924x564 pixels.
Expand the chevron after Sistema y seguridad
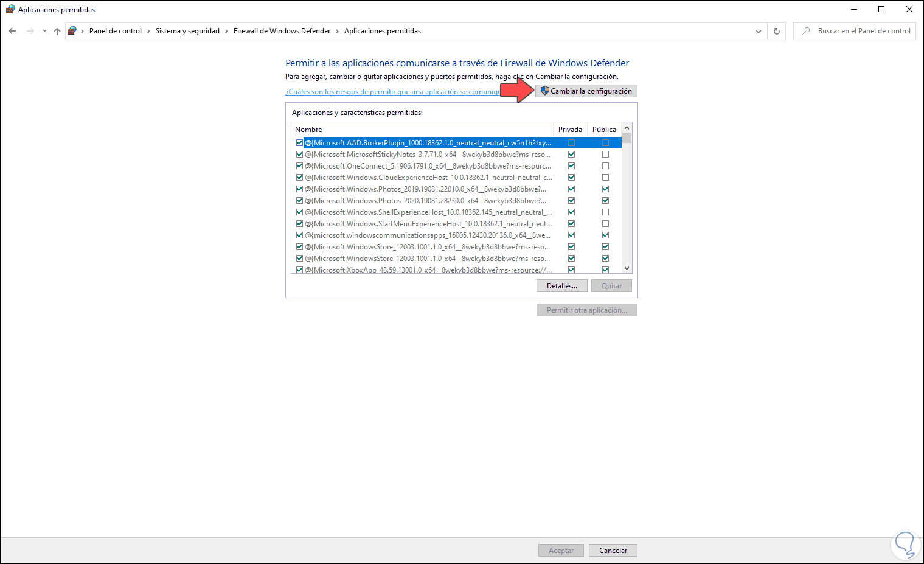(x=226, y=31)
